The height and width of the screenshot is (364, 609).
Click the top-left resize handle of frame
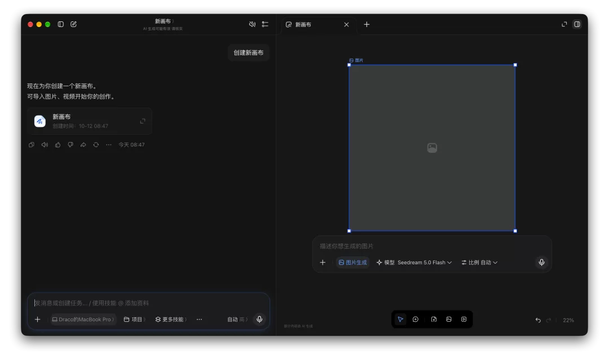tap(349, 65)
